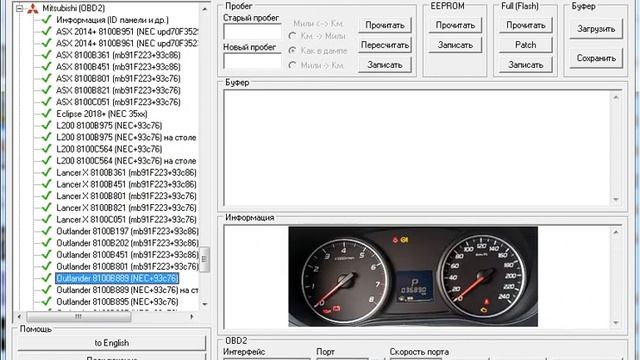Screen dimensions: 640x360
Task: Select L200 8100B975 на столе entry
Action: (x=127, y=138)
